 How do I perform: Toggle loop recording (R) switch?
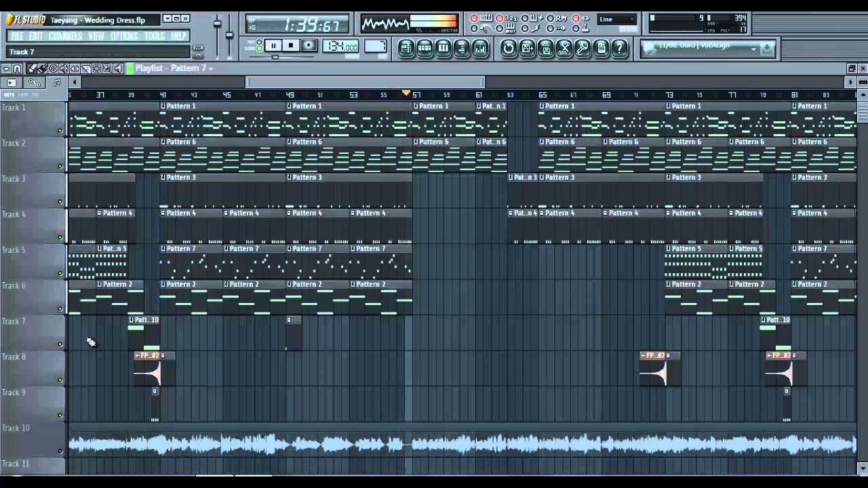550,18
